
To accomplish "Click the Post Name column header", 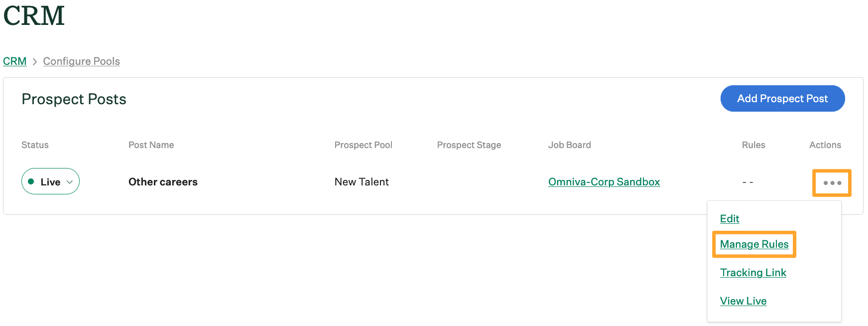I will 151,145.
